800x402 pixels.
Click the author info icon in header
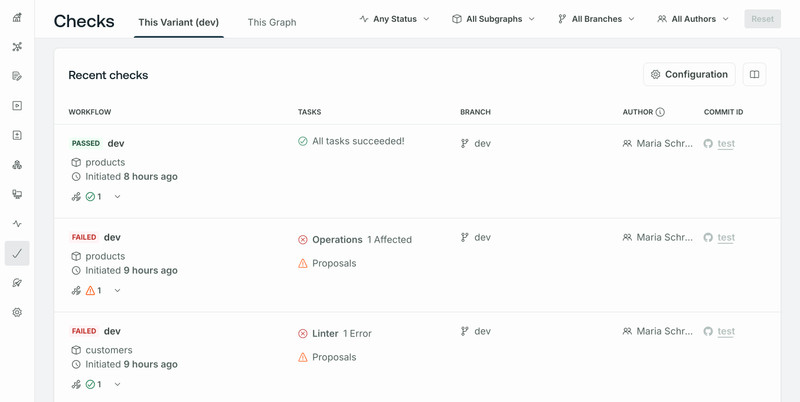660,112
